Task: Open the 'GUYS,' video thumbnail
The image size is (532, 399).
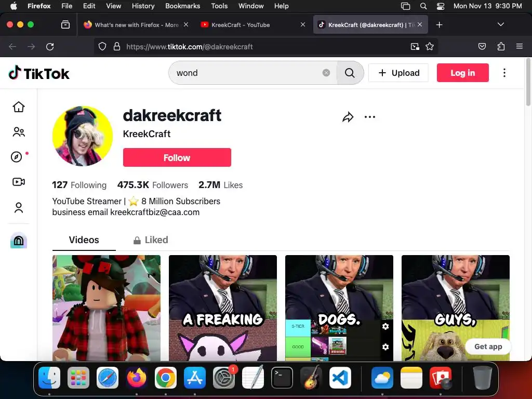Action: tap(455, 308)
